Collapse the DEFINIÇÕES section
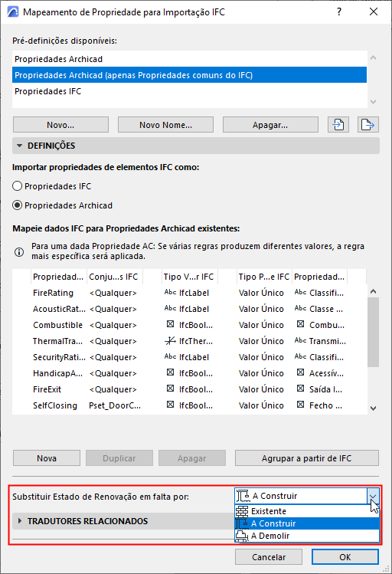The width and height of the screenshot is (392, 574). [19, 146]
